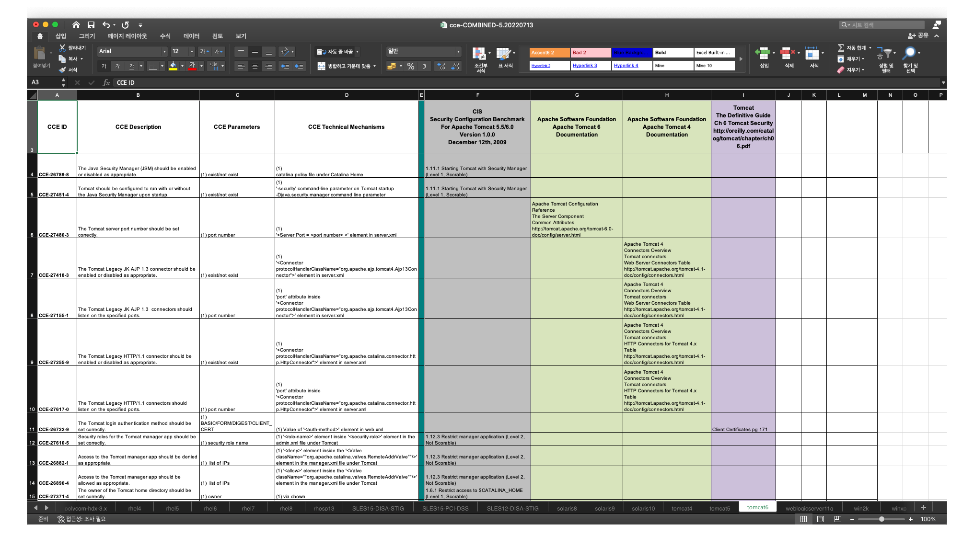Switch to the tomcat5 sheet tab

719,508
